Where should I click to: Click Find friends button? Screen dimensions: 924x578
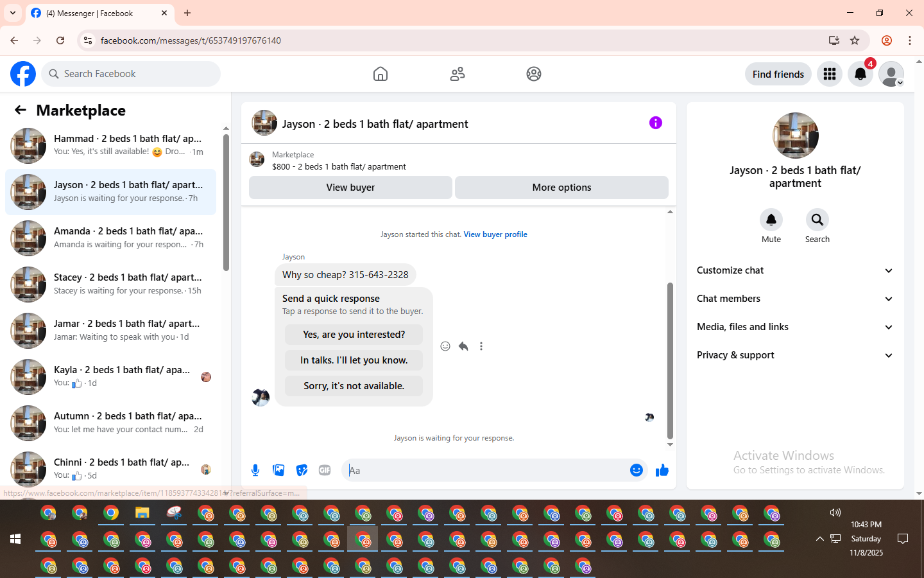(778, 74)
